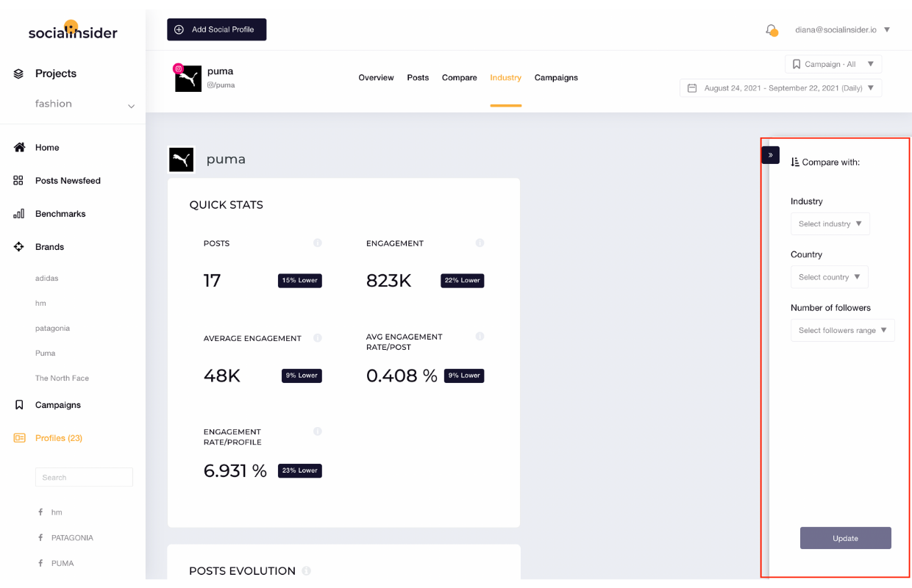Click the Benchmarks bar chart icon

(x=19, y=214)
